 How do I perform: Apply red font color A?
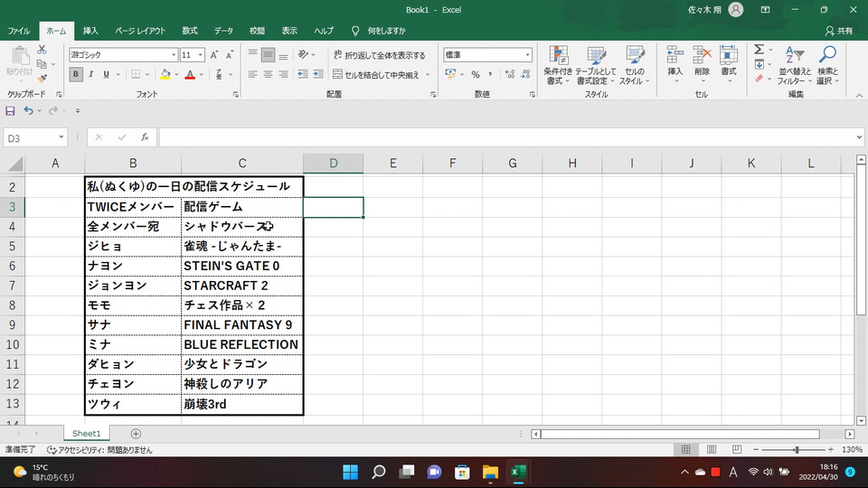point(190,74)
